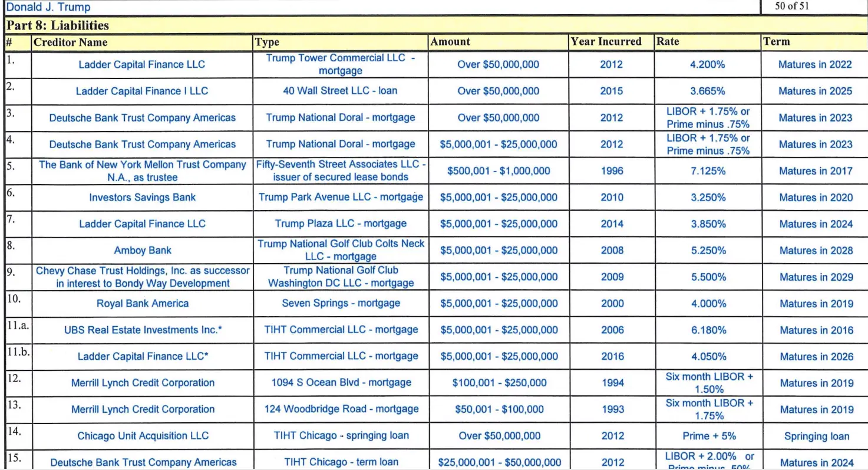
Task: Select Investors Savings Bank creditor cell
Action: (x=142, y=198)
